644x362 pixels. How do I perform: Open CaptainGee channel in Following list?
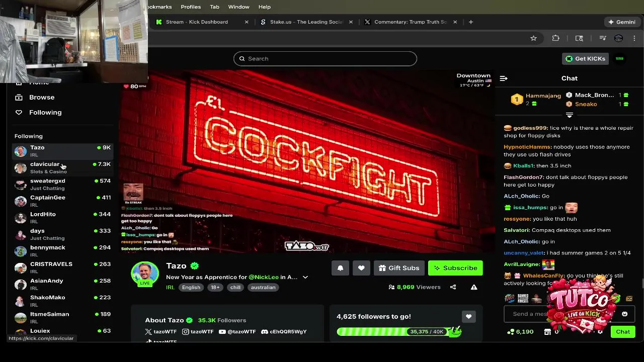pyautogui.click(x=63, y=201)
